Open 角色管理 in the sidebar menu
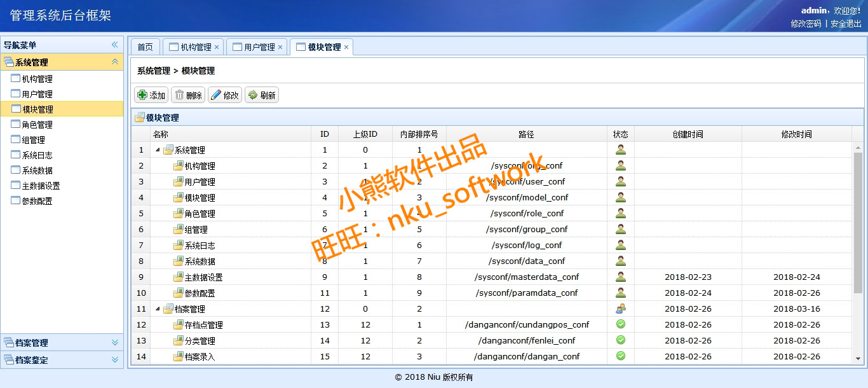 click(x=37, y=125)
